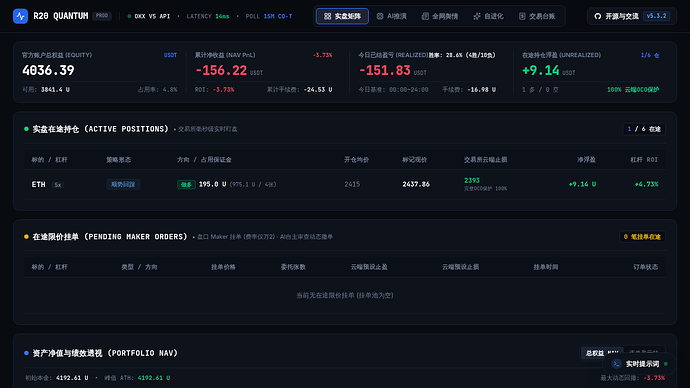The height and width of the screenshot is (388, 690).
Task: Toggle the second NAV chart view option
Action: (643, 353)
